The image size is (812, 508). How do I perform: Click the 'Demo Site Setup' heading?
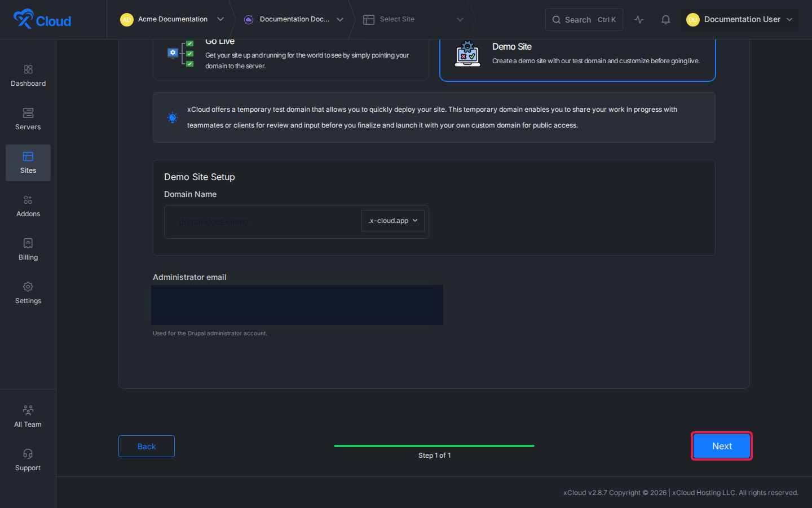[200, 177]
